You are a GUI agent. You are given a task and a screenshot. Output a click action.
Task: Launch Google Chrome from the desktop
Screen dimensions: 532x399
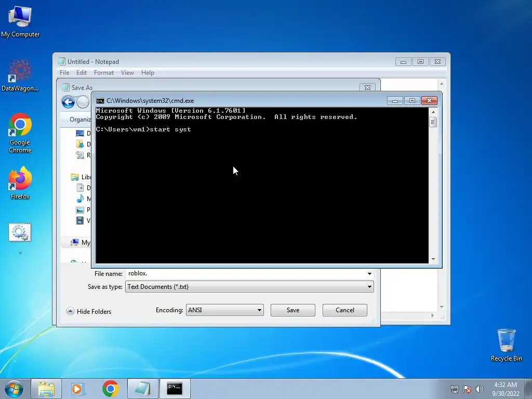coord(20,132)
